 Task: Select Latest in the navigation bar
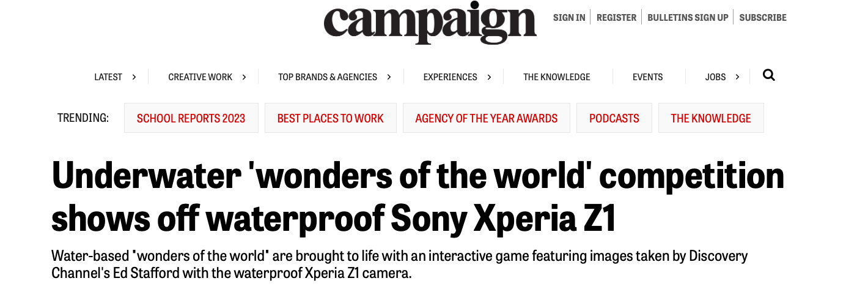108,77
